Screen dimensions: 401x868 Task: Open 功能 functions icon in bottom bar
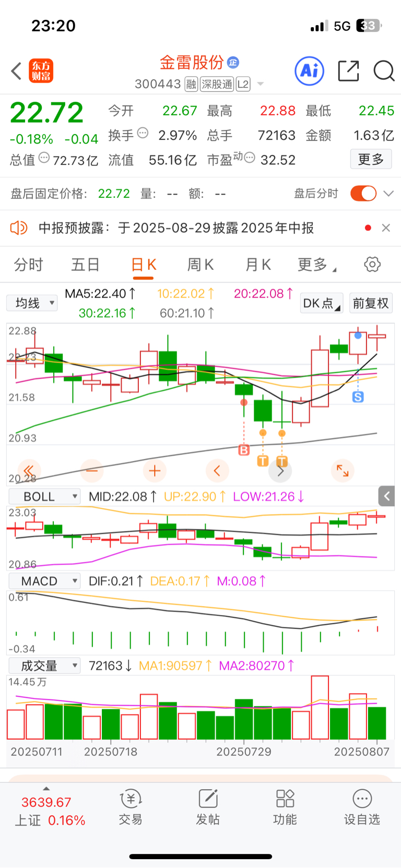point(285,807)
